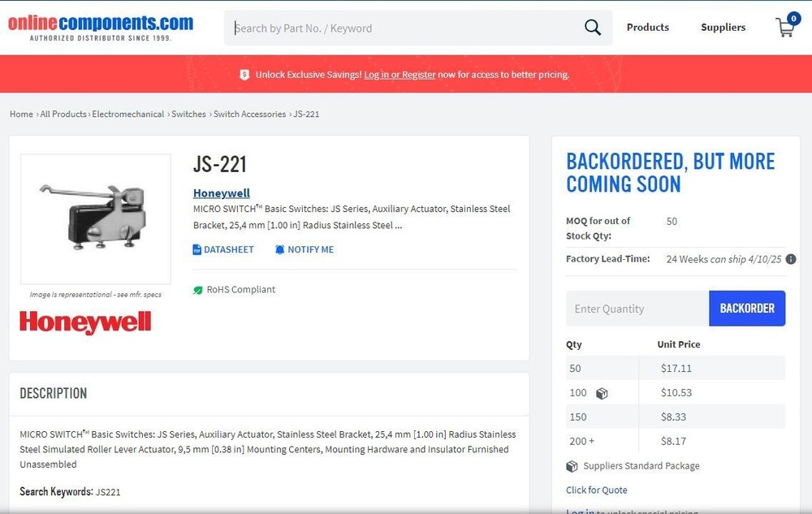The image size is (812, 514).
Task: Go to the Home breadcrumb
Action: (x=21, y=114)
